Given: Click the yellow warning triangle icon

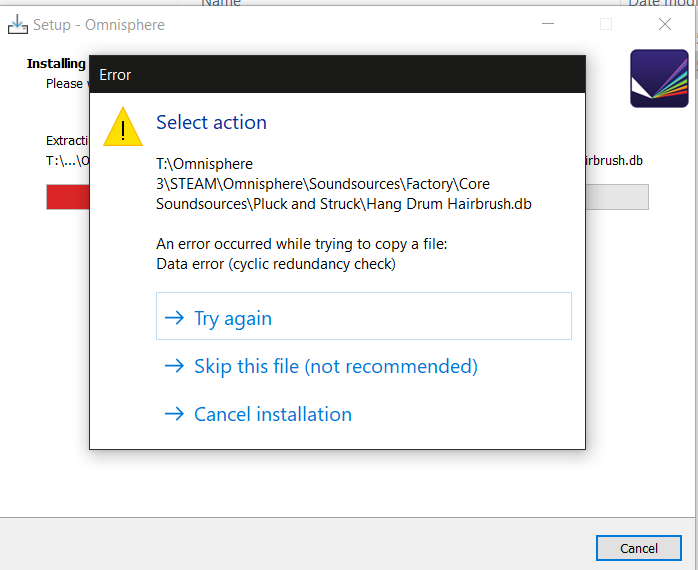Looking at the screenshot, I should point(123,127).
